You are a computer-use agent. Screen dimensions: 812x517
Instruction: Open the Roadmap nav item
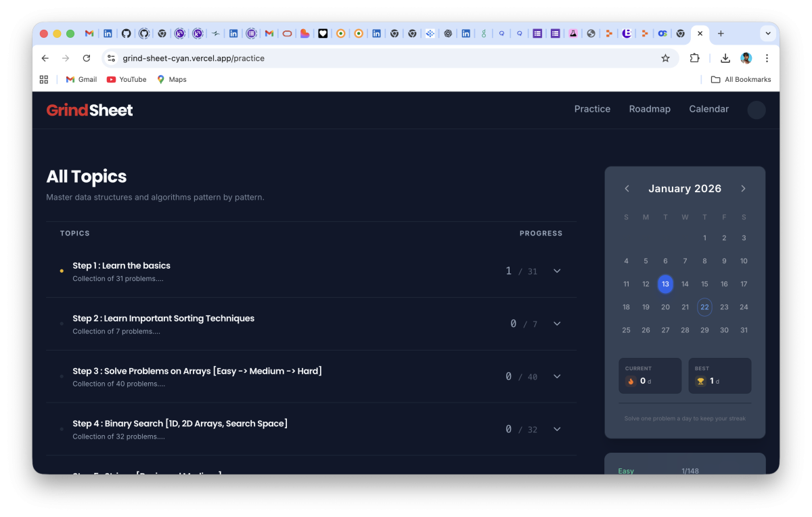650,109
